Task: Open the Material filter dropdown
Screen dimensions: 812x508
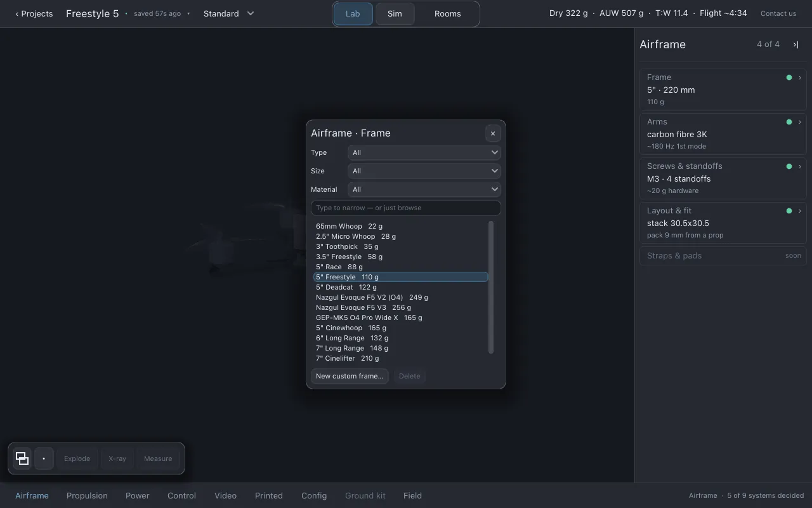Action: click(x=424, y=189)
